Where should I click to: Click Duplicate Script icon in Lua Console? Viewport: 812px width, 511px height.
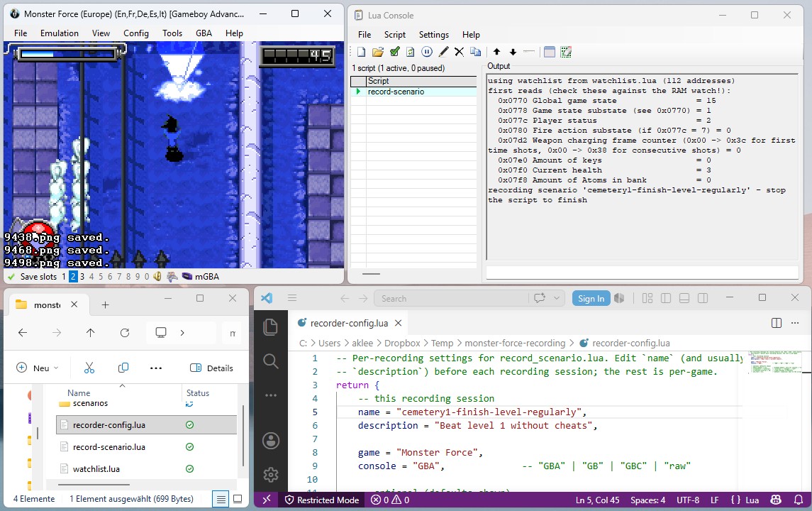tap(475, 52)
